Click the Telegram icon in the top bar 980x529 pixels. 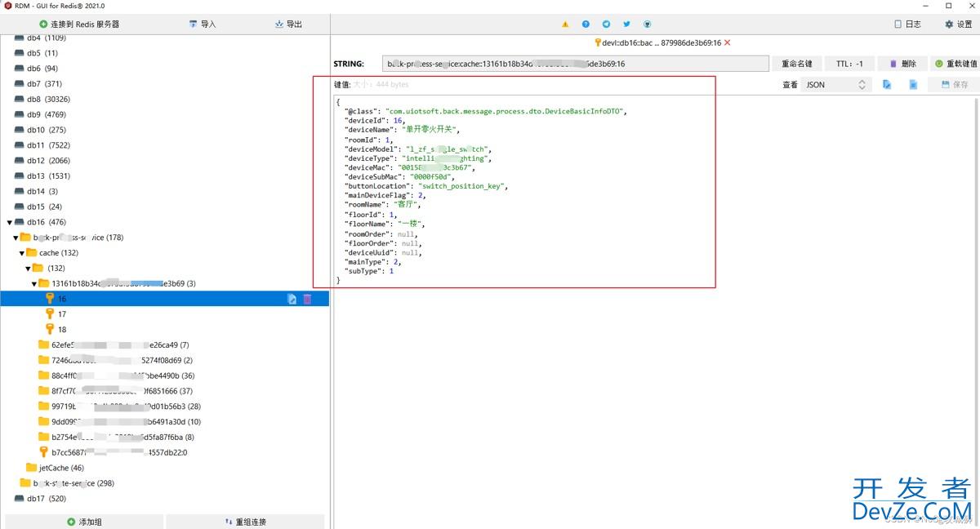(x=606, y=24)
